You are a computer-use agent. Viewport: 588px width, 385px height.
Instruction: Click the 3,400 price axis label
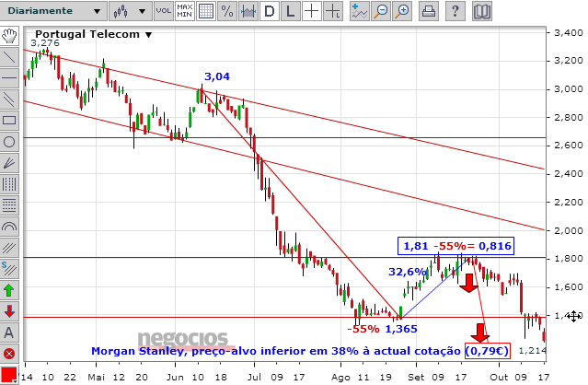click(x=568, y=32)
